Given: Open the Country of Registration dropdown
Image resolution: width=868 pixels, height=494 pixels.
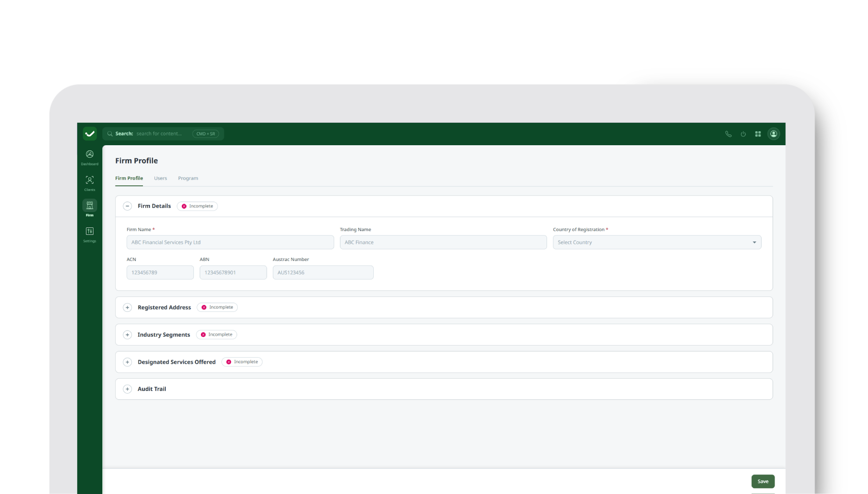Looking at the screenshot, I should coord(657,242).
